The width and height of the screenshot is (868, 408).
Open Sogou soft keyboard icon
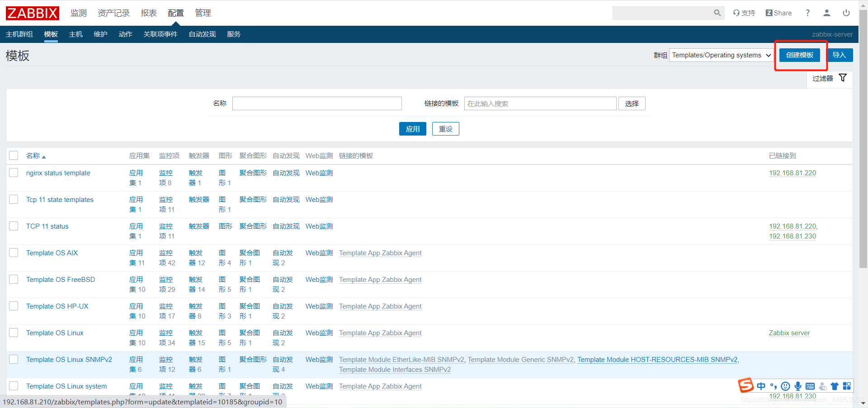click(810, 386)
